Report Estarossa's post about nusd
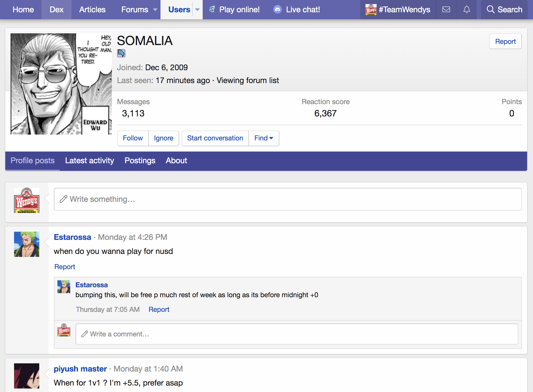Screen dimensions: 533x392 point(65,267)
